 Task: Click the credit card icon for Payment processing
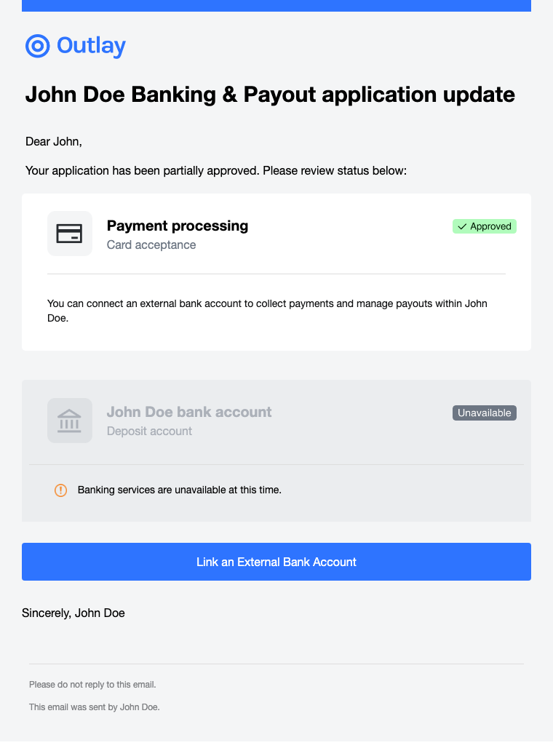[x=70, y=234]
